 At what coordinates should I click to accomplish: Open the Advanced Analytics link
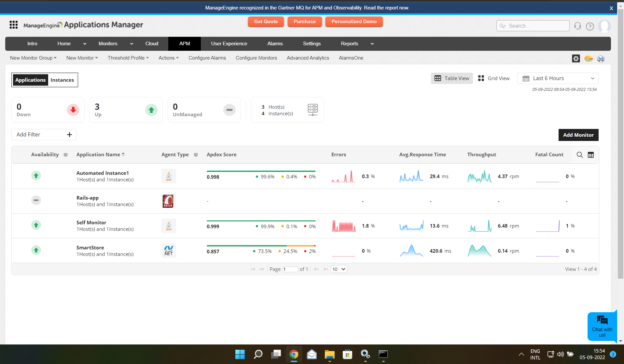pyautogui.click(x=308, y=58)
